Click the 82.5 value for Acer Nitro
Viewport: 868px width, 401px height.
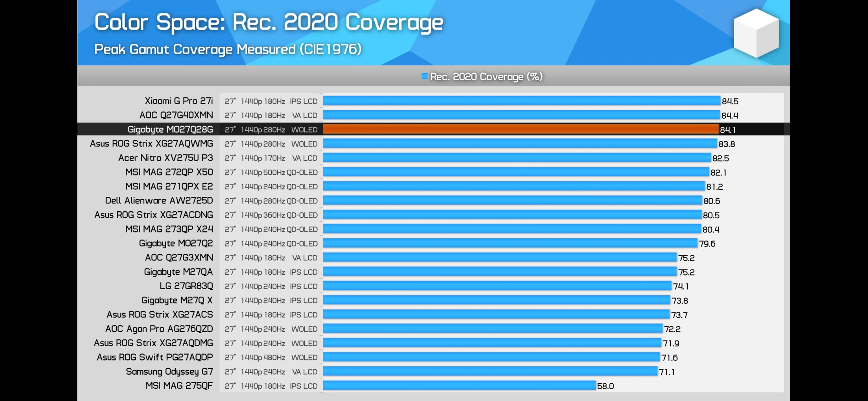(720, 158)
